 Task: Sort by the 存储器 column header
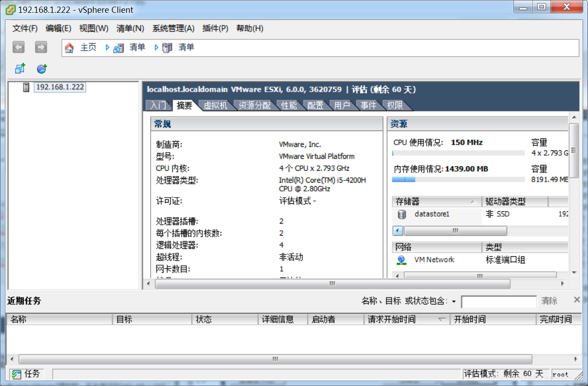[436, 202]
